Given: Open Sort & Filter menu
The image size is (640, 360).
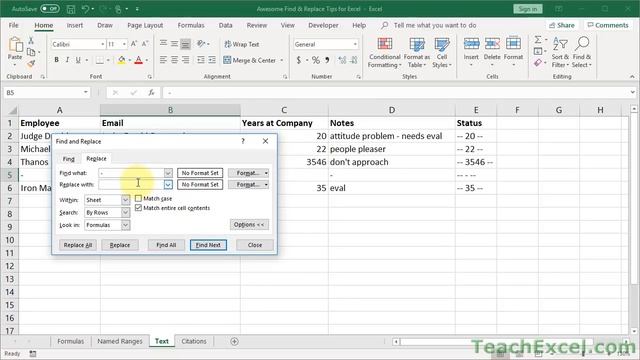Looking at the screenshot, I should pos(560,52).
